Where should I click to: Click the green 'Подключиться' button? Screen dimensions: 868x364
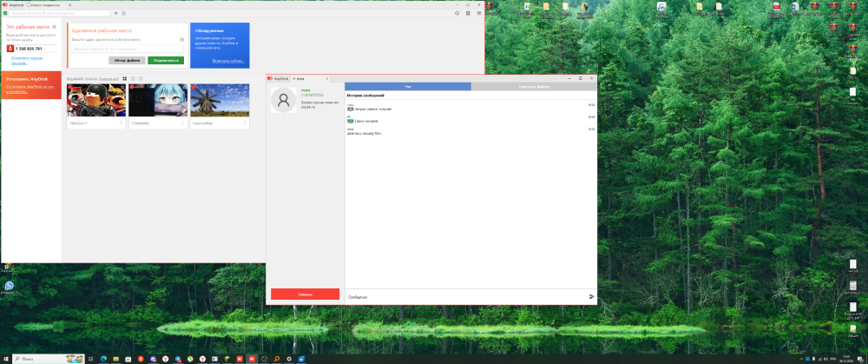166,60
